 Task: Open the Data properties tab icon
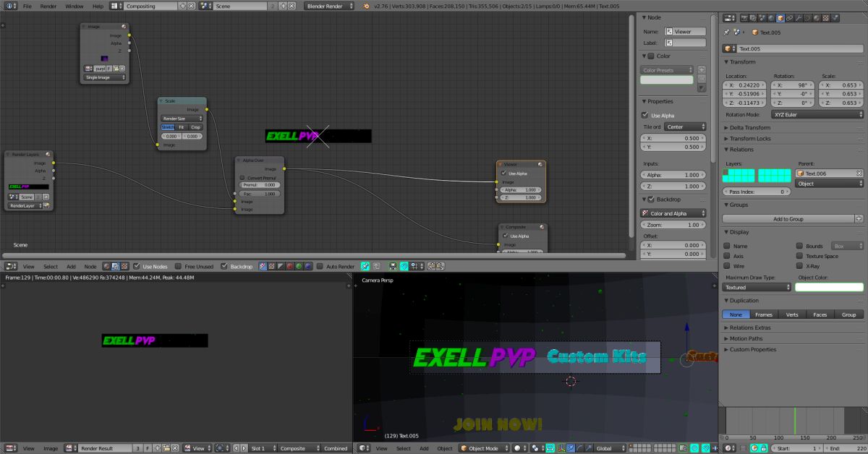807,17
